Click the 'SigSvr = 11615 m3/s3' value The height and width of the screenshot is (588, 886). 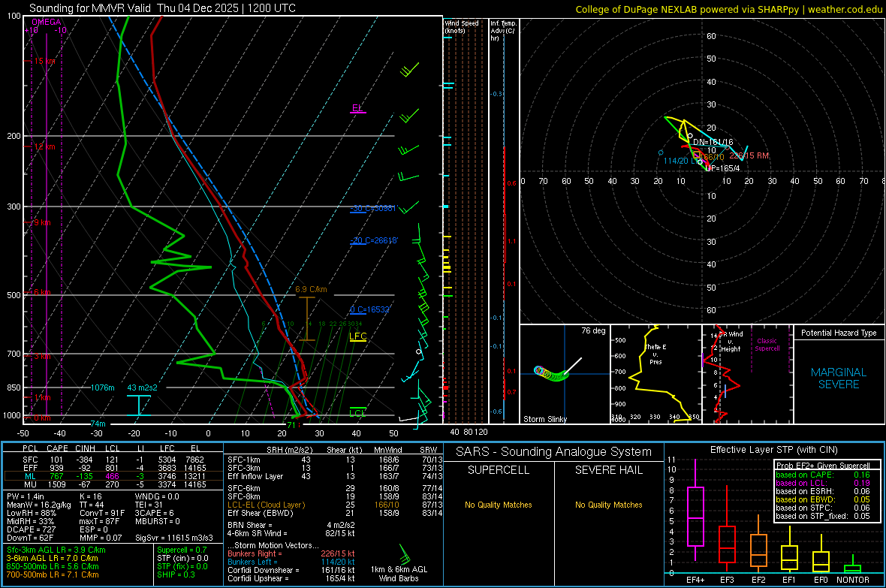coord(174,538)
